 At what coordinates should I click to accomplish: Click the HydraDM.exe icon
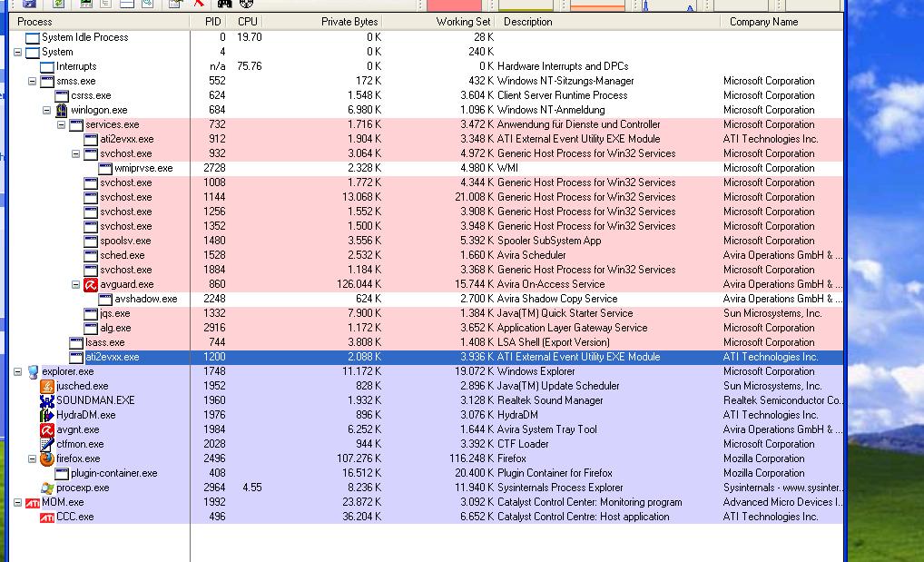[x=47, y=415]
